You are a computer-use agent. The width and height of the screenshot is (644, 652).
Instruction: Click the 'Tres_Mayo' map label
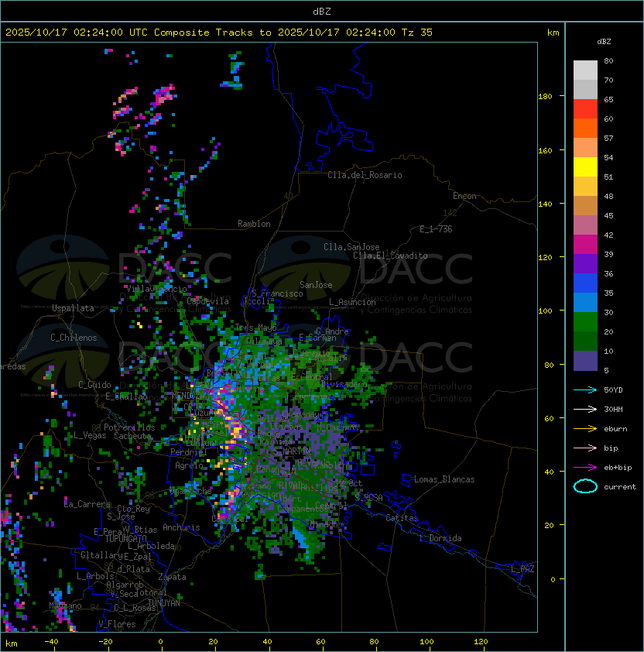coord(255,328)
